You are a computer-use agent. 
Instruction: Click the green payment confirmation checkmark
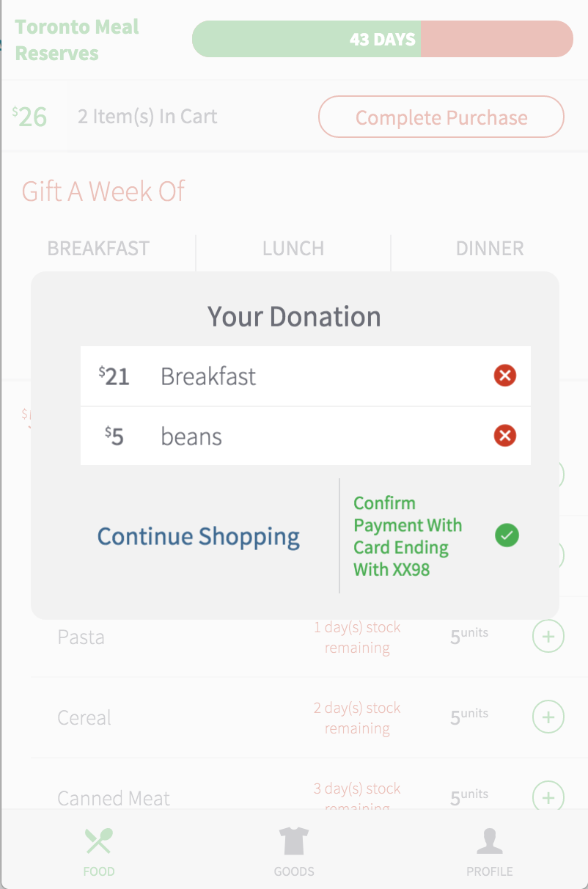tap(506, 535)
